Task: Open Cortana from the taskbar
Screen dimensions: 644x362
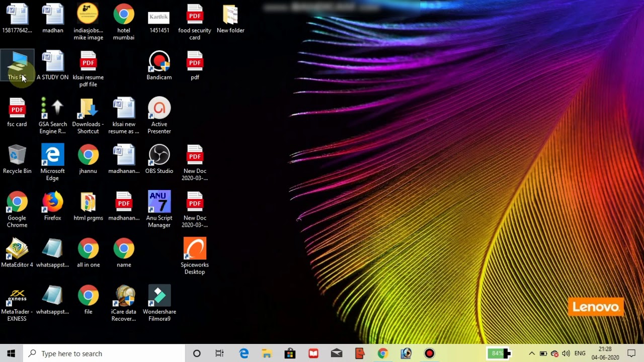Action: (x=197, y=353)
